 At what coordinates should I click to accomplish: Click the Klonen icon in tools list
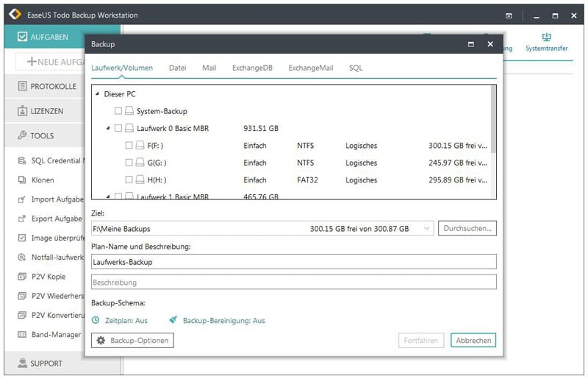pos(22,180)
